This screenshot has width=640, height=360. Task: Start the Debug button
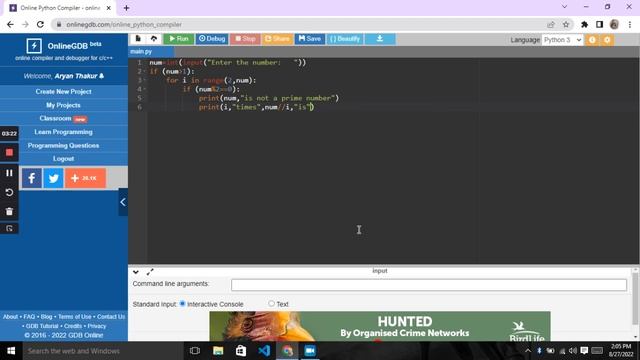point(212,39)
